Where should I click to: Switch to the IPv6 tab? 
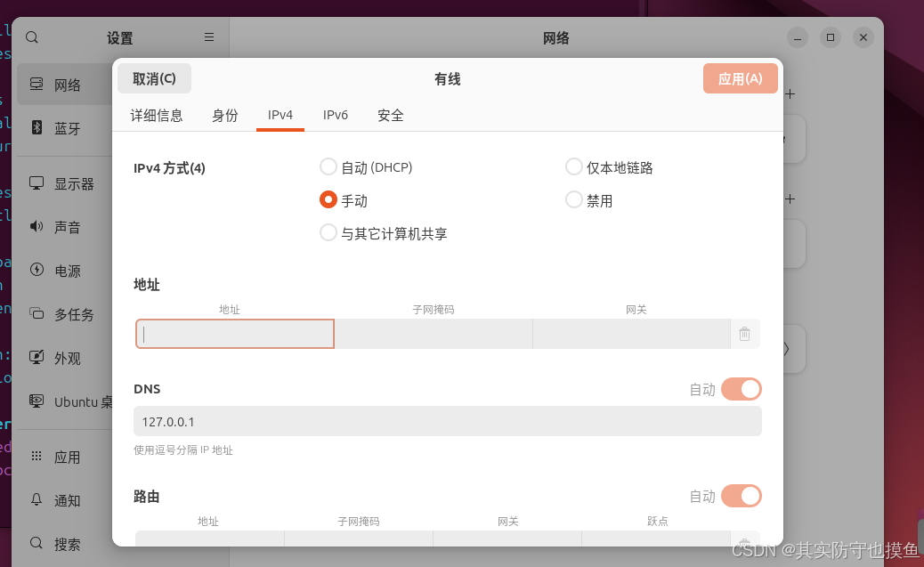click(x=336, y=115)
